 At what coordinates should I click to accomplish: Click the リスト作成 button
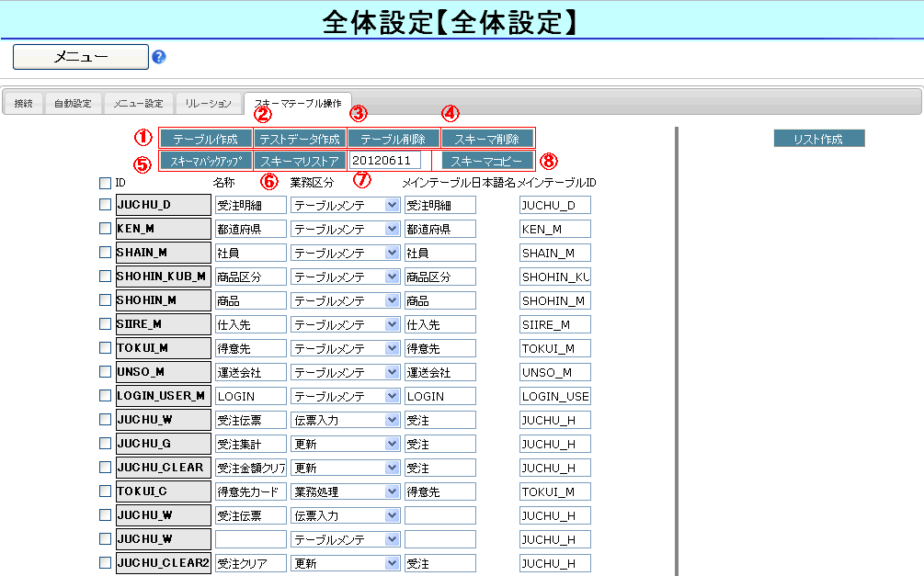(x=818, y=139)
